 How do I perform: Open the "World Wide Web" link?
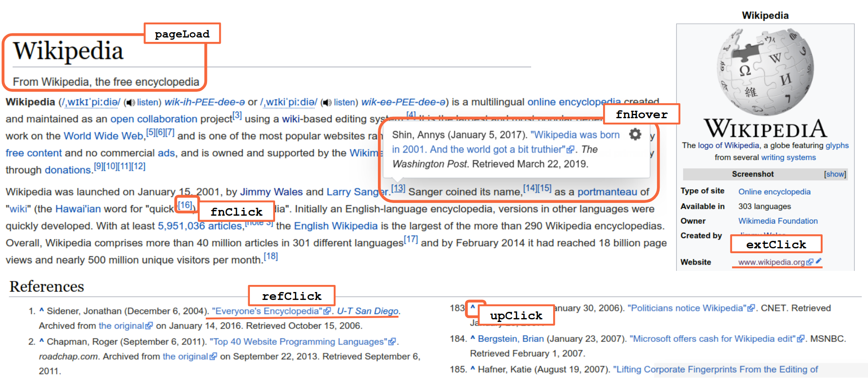103,136
